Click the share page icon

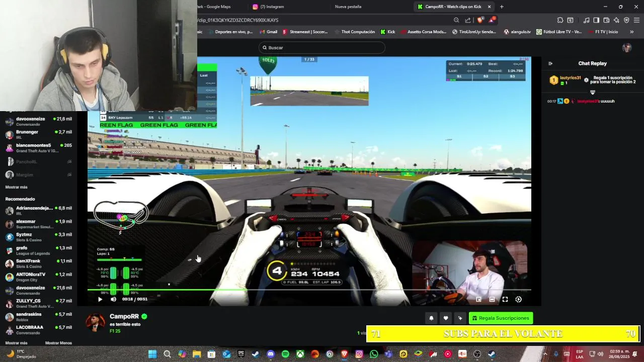click(x=468, y=20)
